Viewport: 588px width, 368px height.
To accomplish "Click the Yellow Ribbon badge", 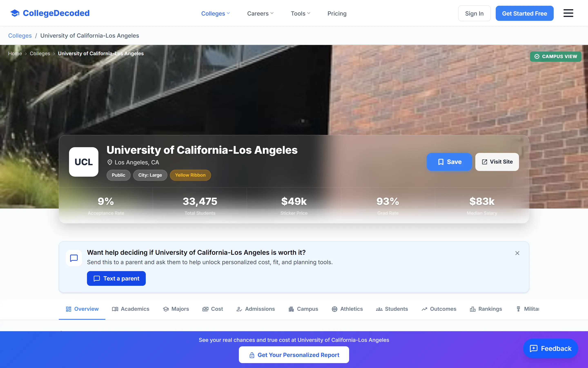I will point(190,175).
